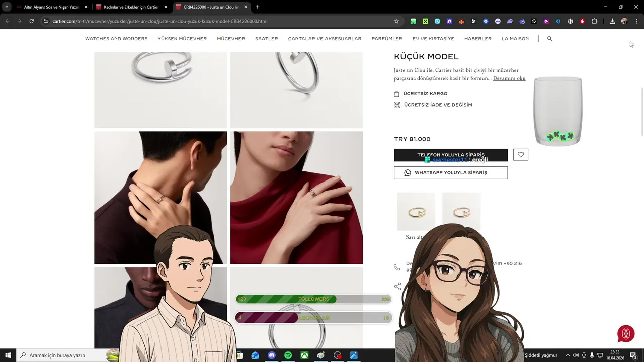Click the Devamını oku link
The width and height of the screenshot is (644, 362).
(509, 78)
